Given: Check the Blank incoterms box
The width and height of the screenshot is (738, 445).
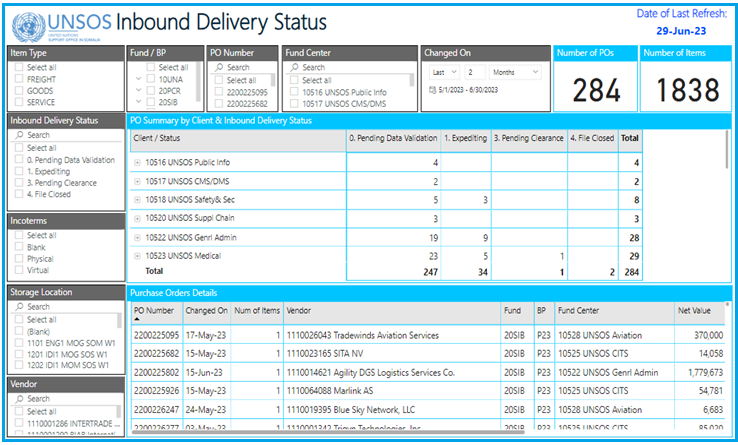Looking at the screenshot, I should point(19,246).
